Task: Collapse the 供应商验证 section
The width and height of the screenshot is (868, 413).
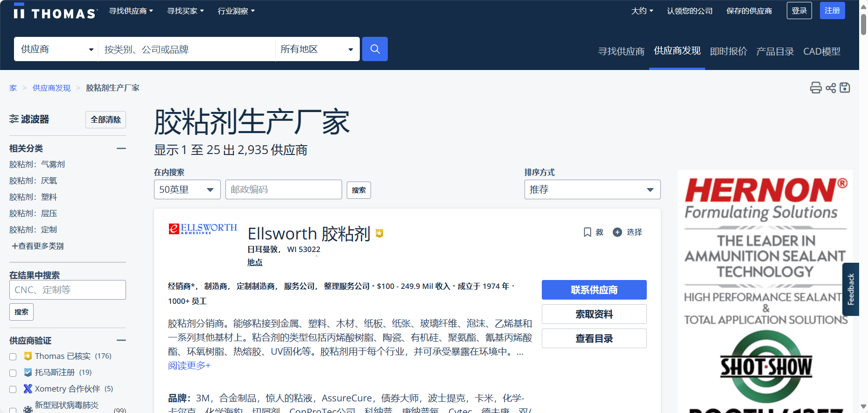Action: point(121,340)
